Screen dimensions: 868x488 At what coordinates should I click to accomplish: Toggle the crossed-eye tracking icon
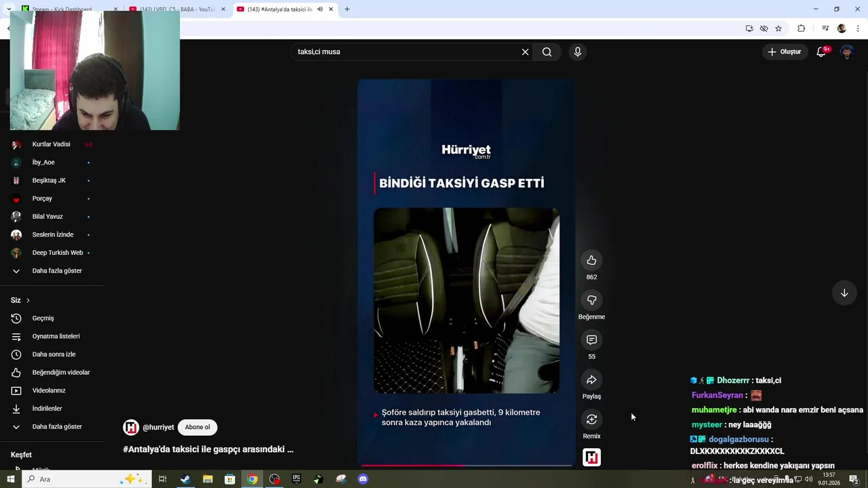click(764, 28)
